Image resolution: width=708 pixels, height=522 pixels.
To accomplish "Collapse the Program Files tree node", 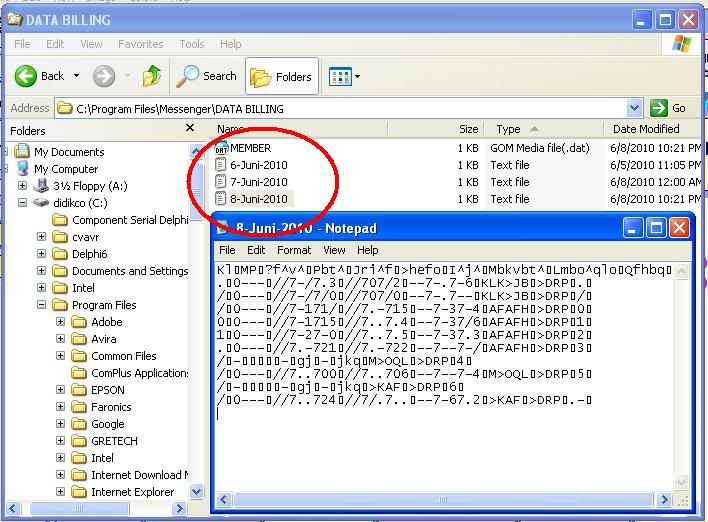I will 42,305.
